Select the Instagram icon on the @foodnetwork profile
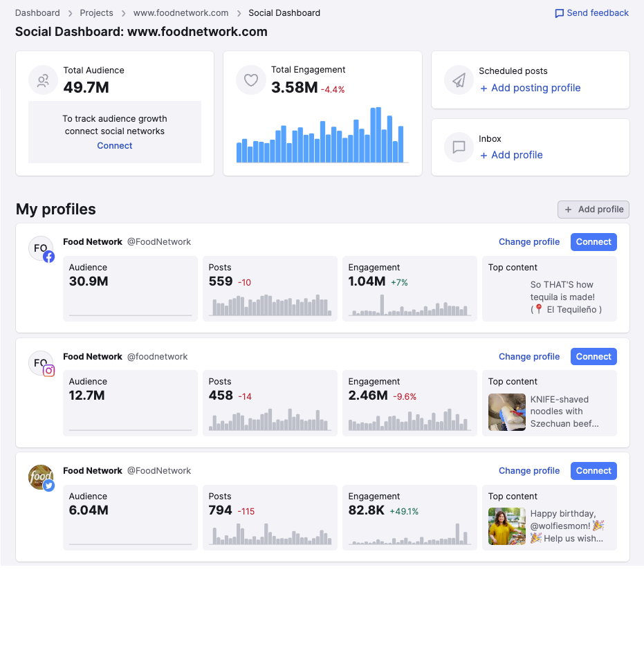Viewport: 644px width, 648px height. pyautogui.click(x=48, y=371)
